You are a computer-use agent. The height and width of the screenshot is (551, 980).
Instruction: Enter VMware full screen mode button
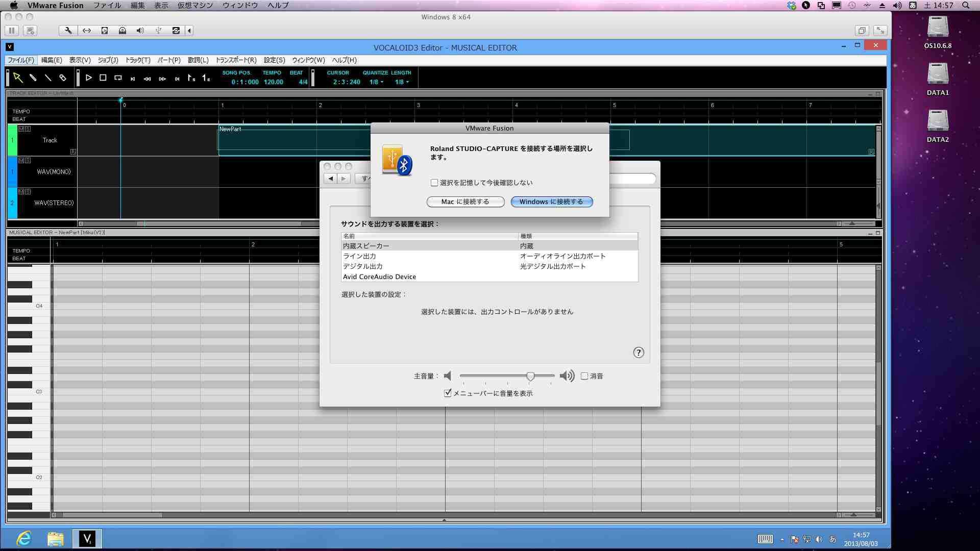pyautogui.click(x=880, y=31)
